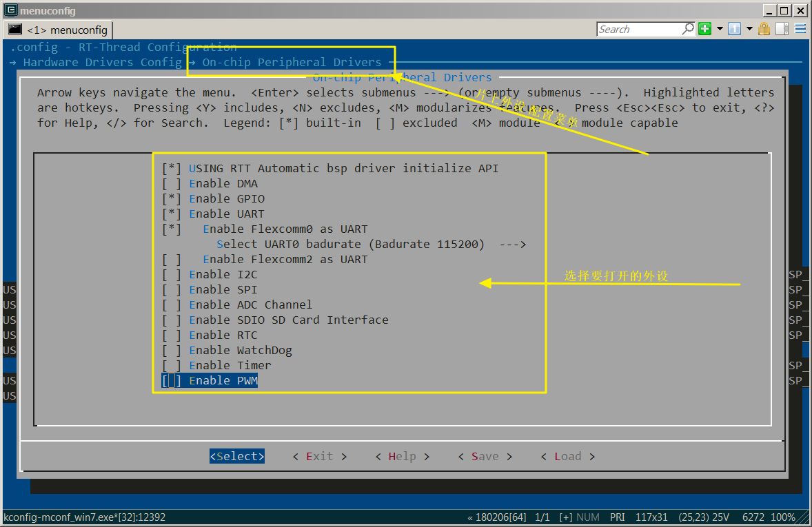Expand Select UART0 badurate submenu
The width and height of the screenshot is (812, 527).
pos(371,245)
